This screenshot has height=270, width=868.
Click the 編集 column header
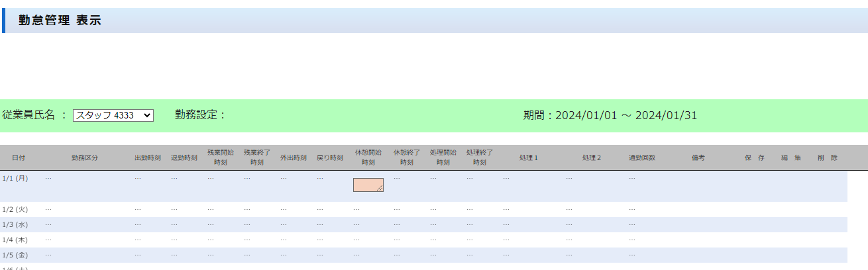tap(791, 158)
